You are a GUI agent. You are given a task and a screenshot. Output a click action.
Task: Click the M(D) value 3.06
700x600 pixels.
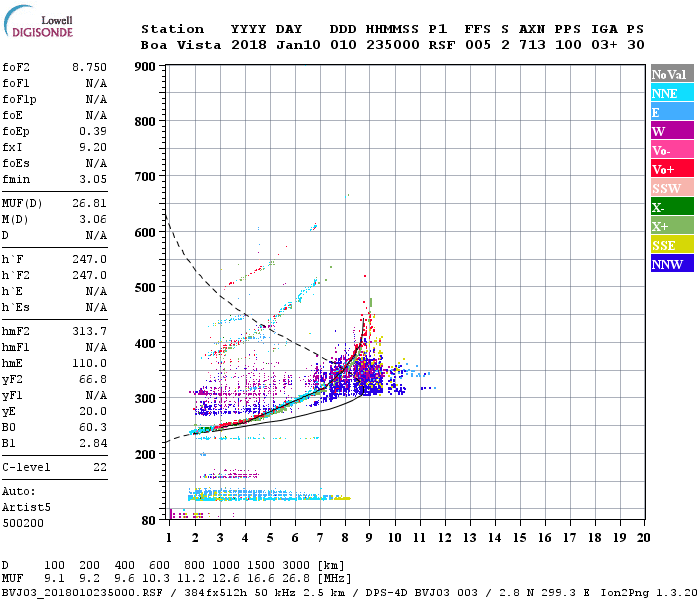coord(93,220)
